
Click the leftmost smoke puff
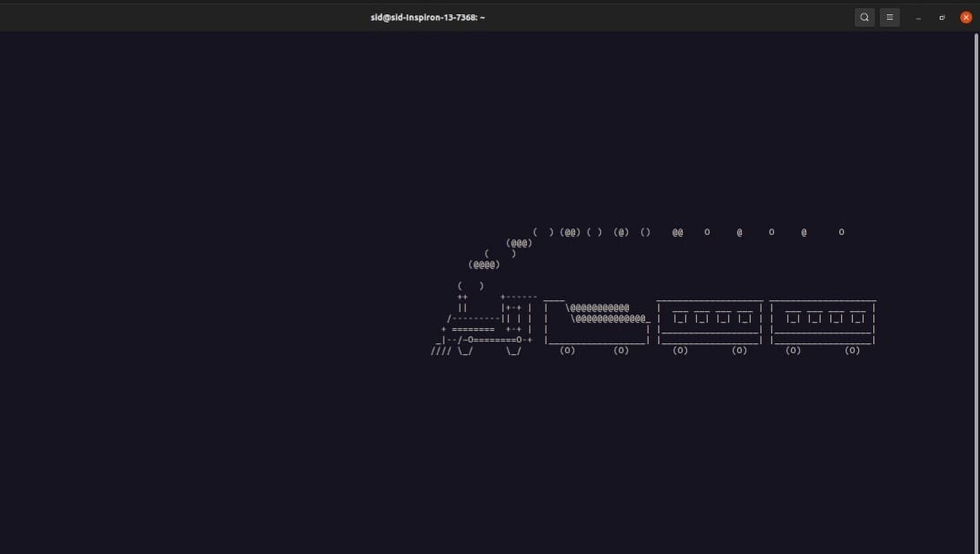pos(483,264)
